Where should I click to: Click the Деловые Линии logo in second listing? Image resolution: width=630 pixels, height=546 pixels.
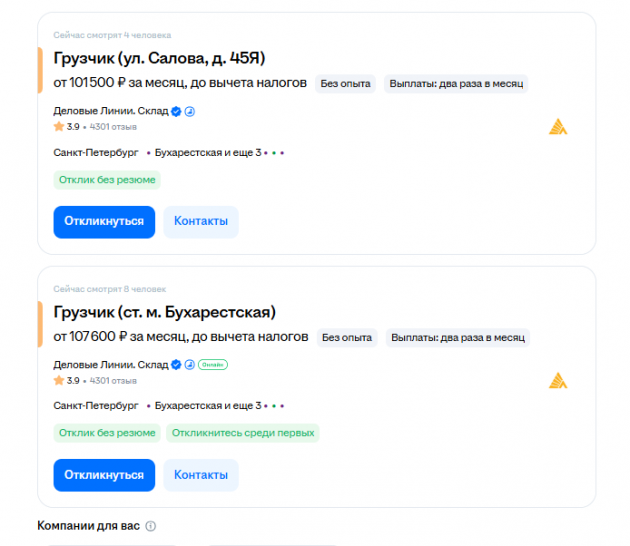point(558,380)
